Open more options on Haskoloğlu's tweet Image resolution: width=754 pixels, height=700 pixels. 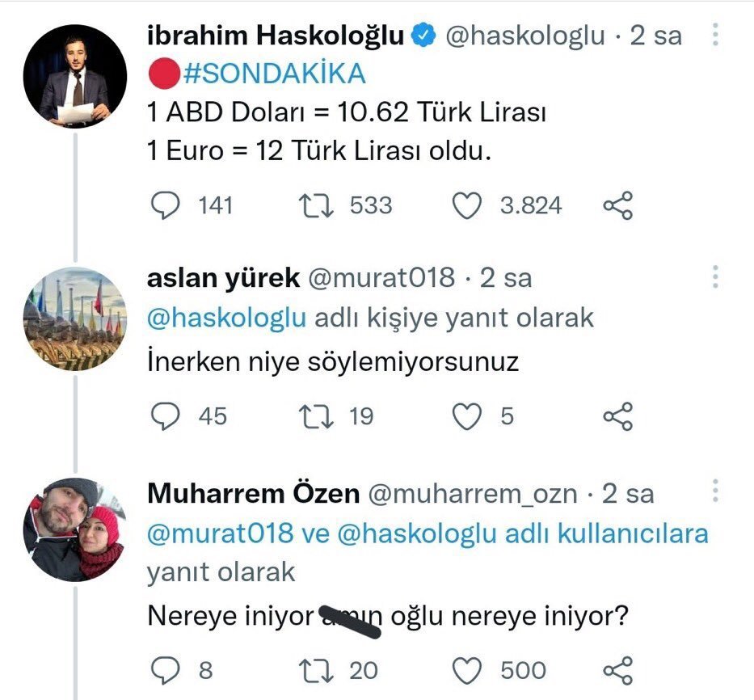715,35
